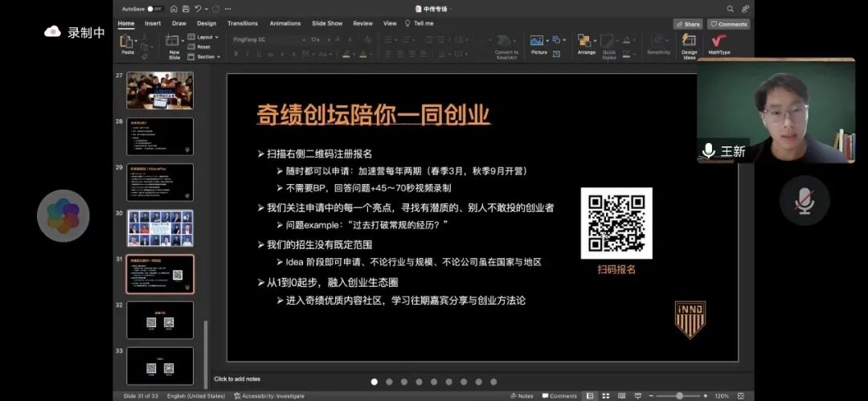
Task: Open the Transitions ribbon tab
Action: coord(243,23)
